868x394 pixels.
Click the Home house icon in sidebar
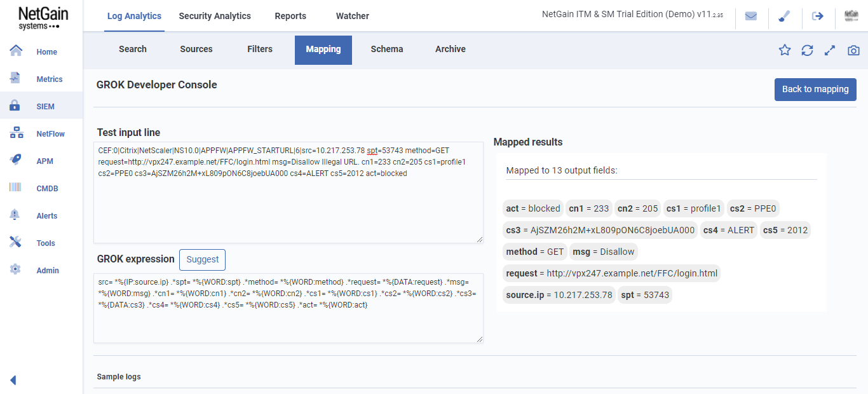pos(16,51)
